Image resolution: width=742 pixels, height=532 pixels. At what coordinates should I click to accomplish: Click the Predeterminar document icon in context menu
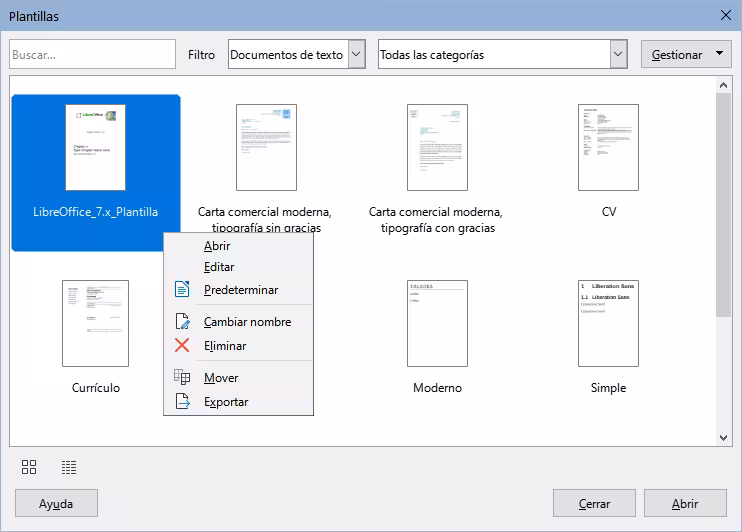[182, 290]
